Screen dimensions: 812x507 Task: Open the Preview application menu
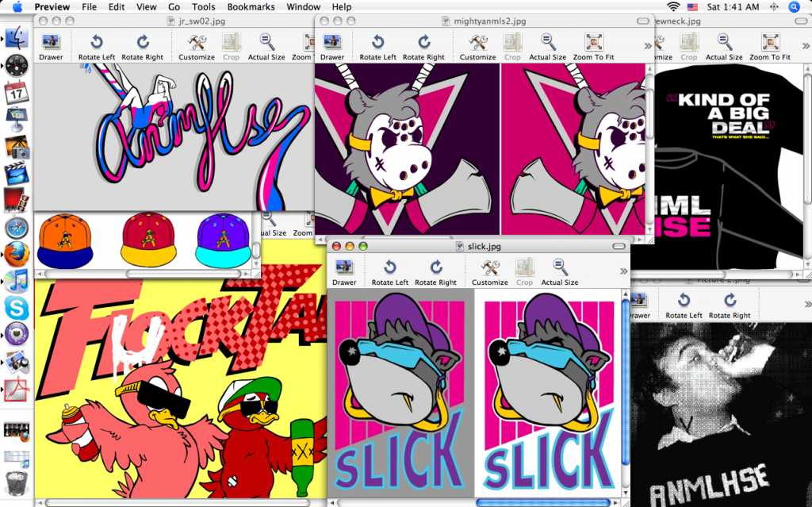[x=52, y=6]
